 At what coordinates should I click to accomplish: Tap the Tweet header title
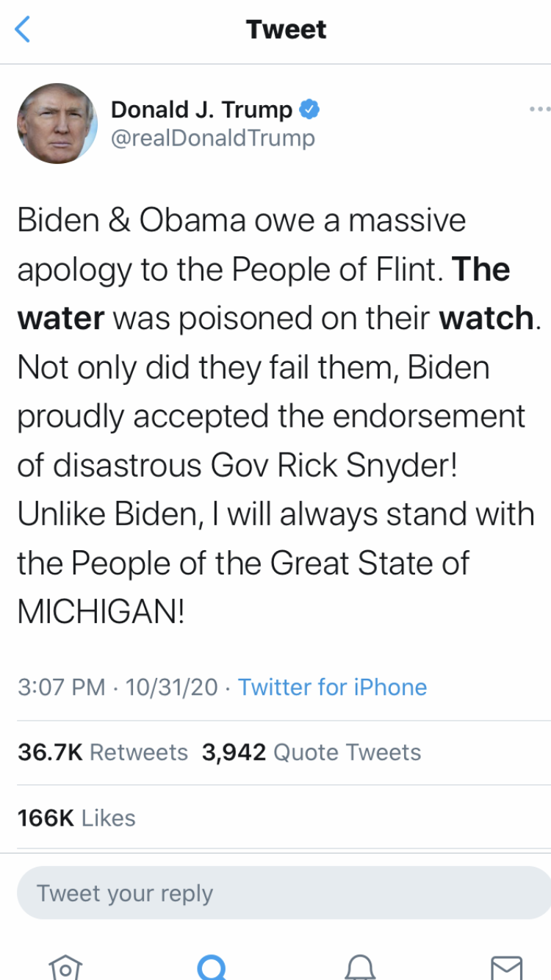coord(286,30)
